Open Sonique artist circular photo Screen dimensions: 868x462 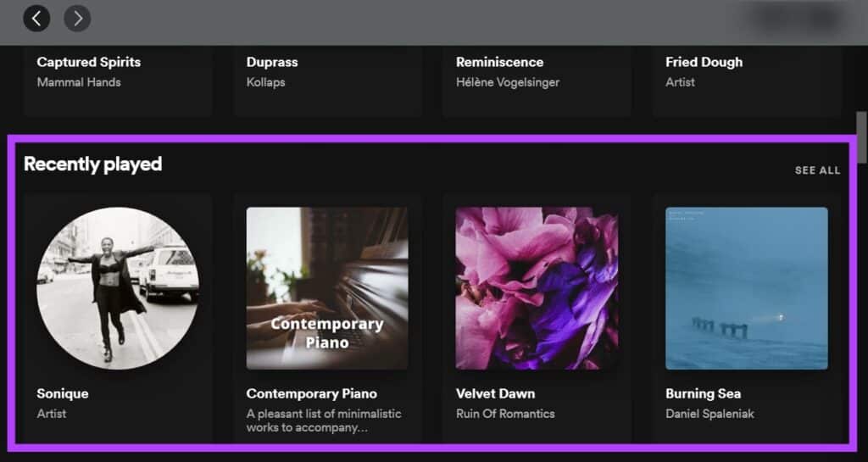[x=117, y=288]
